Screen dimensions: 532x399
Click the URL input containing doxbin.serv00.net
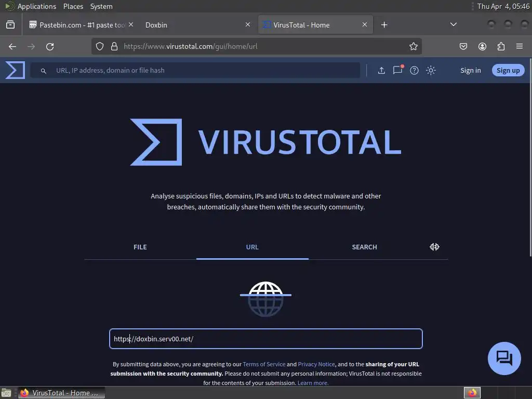(265, 339)
